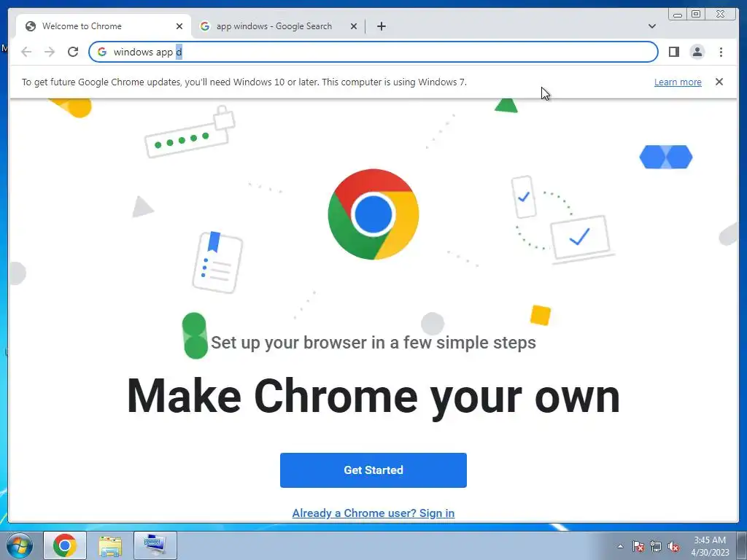Open the Chrome side panel

tap(673, 52)
